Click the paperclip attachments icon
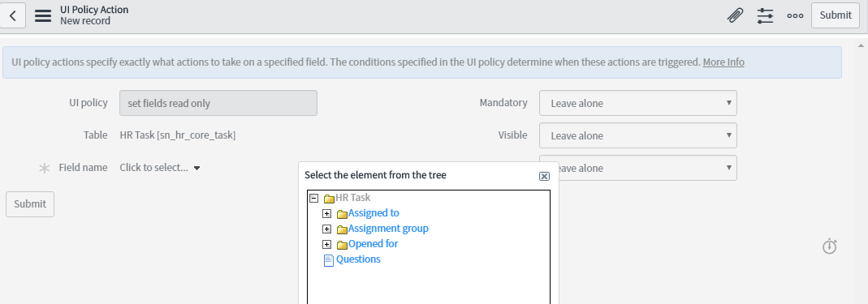 click(735, 15)
